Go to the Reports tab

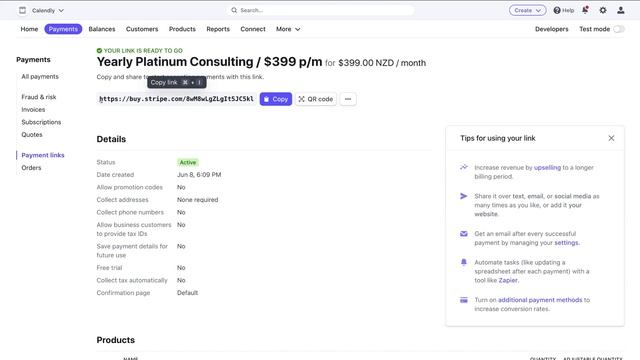(218, 29)
